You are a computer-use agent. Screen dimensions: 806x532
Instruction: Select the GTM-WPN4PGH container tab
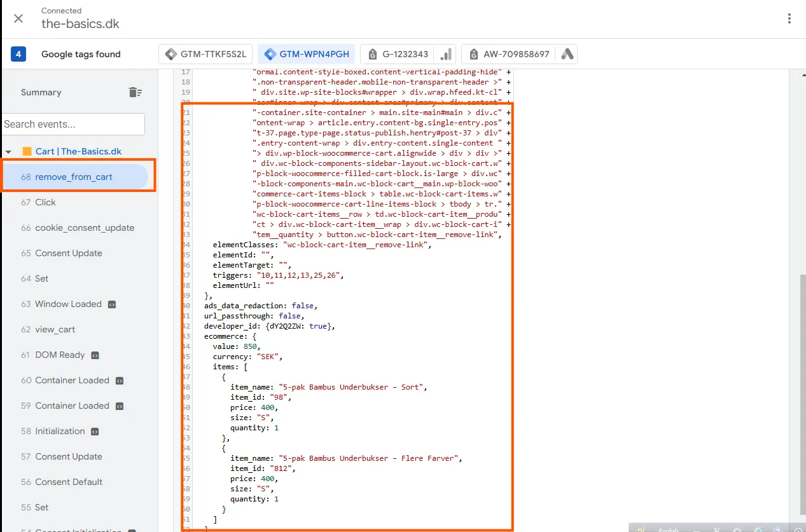tap(306, 54)
